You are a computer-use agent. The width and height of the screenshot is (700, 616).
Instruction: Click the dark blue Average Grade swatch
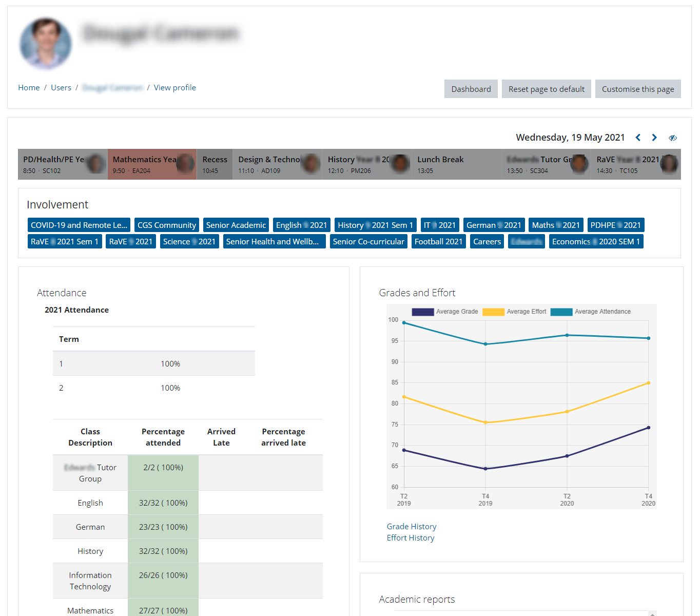(x=423, y=312)
